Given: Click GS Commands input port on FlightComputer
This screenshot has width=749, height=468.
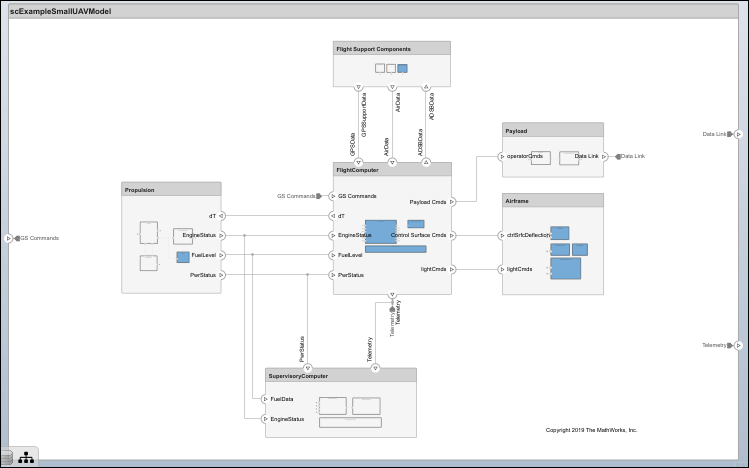Looking at the screenshot, I should point(333,196).
